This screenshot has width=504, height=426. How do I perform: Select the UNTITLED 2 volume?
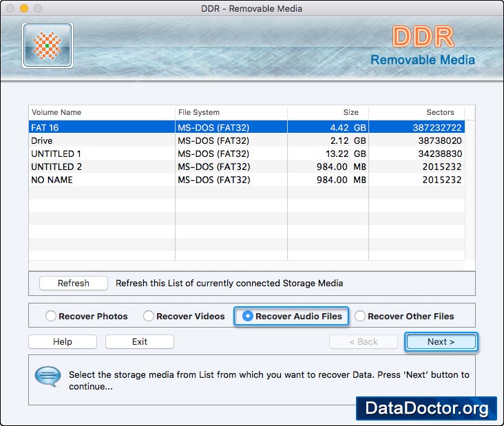point(246,167)
